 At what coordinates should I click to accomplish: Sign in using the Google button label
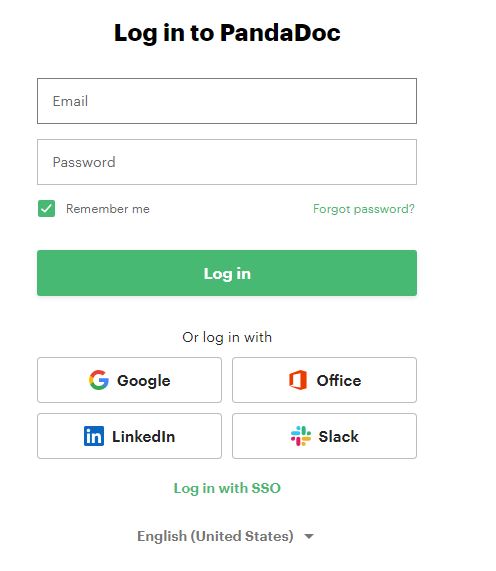[x=144, y=381]
